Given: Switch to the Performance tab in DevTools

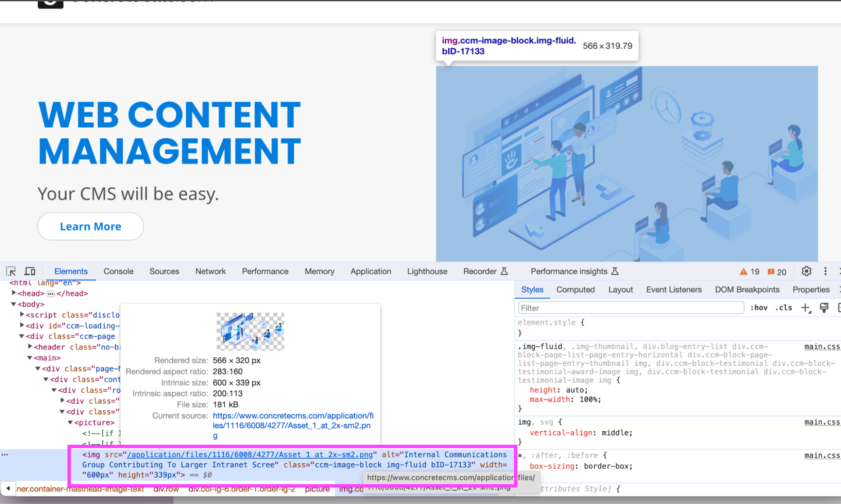Looking at the screenshot, I should [x=265, y=271].
